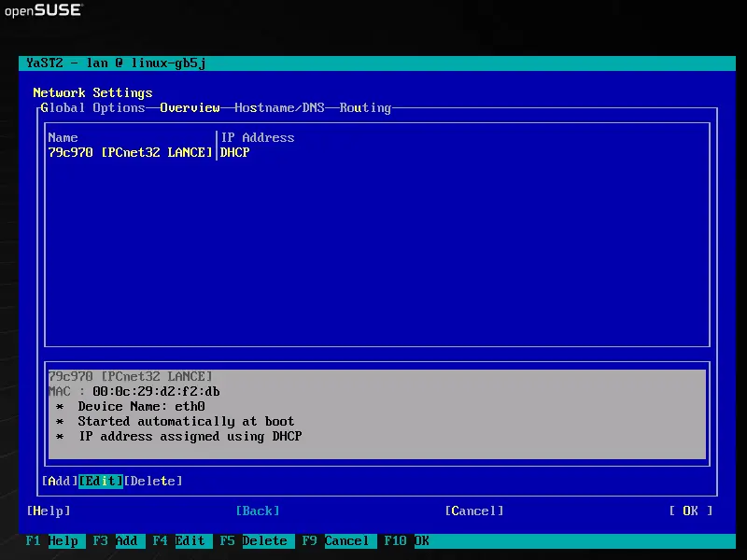
Task: Confirm with the [ OK ] button
Action: [690, 511]
